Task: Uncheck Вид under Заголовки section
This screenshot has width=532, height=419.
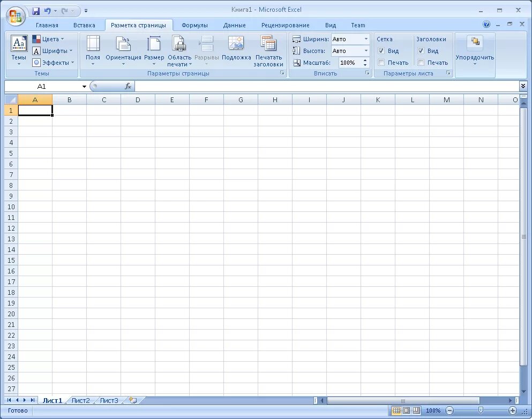Action: point(421,50)
